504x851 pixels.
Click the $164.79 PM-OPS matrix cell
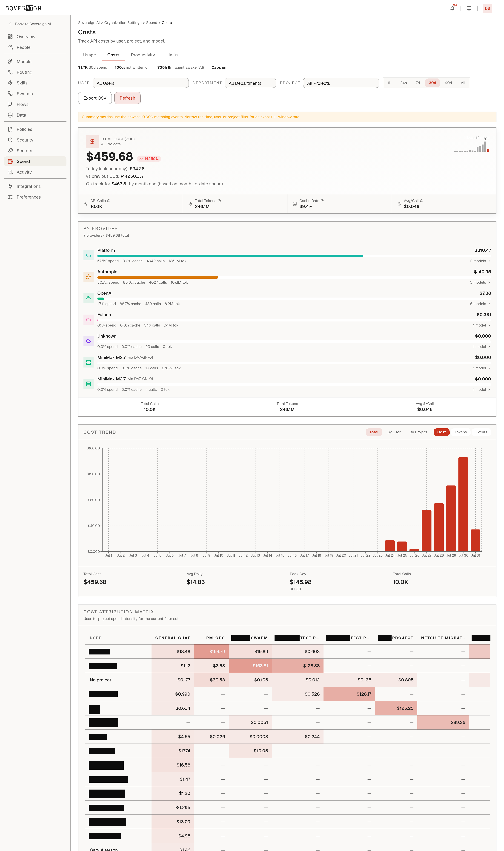pos(211,652)
